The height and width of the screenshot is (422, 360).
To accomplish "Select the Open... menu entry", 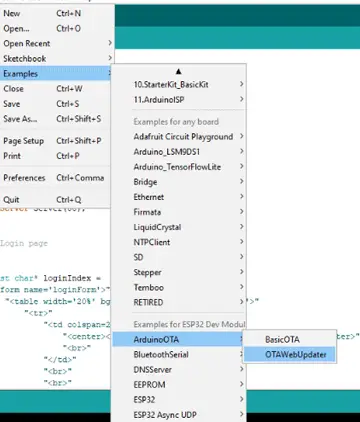I will (57, 28).
